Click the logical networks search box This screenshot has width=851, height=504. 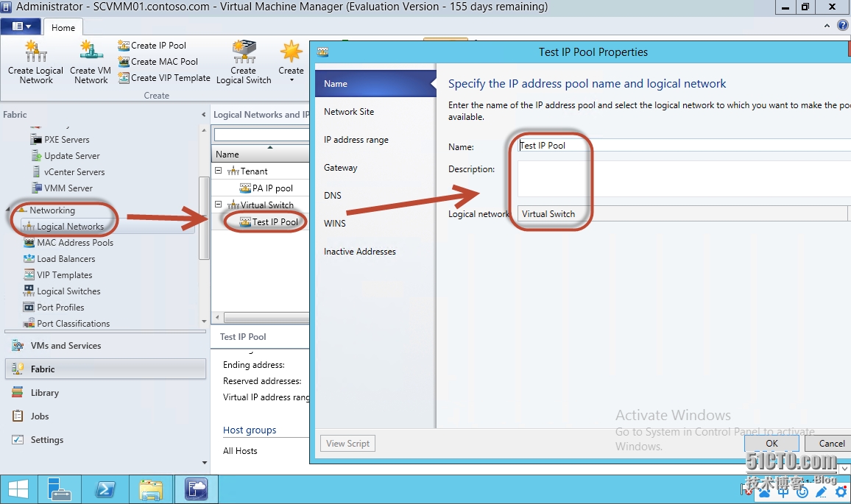261,135
